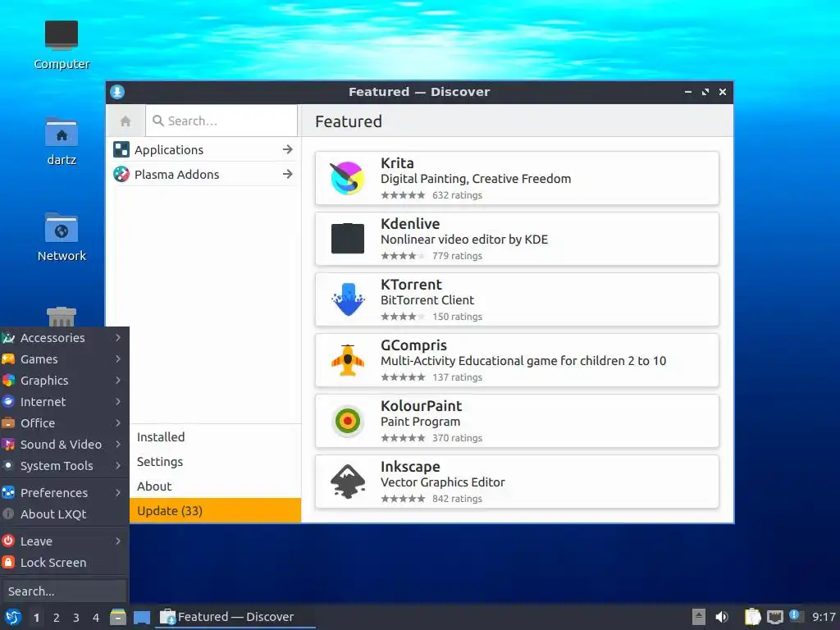This screenshot has height=630, width=840.
Task: Switch to desktop 1
Action: click(36, 618)
